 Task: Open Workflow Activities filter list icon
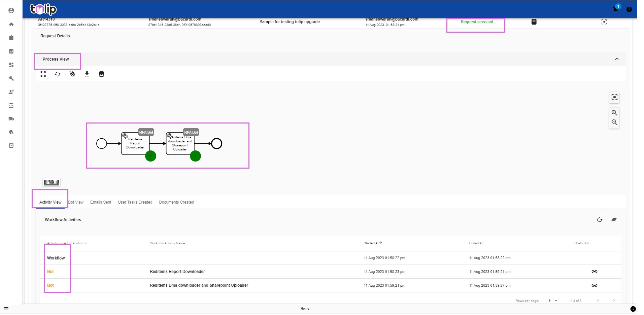pos(614,220)
